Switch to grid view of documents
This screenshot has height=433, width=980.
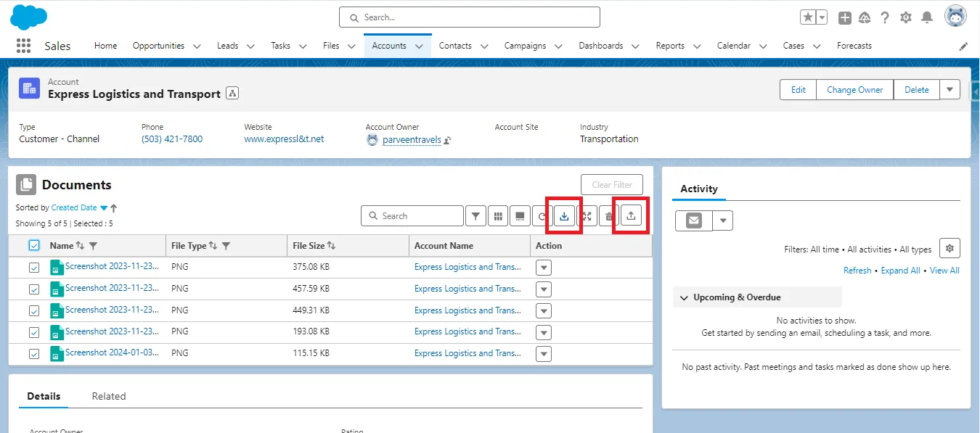[498, 215]
